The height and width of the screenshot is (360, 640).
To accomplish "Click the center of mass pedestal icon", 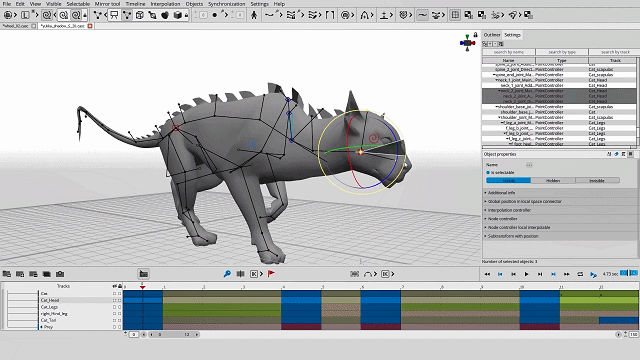I will tap(384, 15).
